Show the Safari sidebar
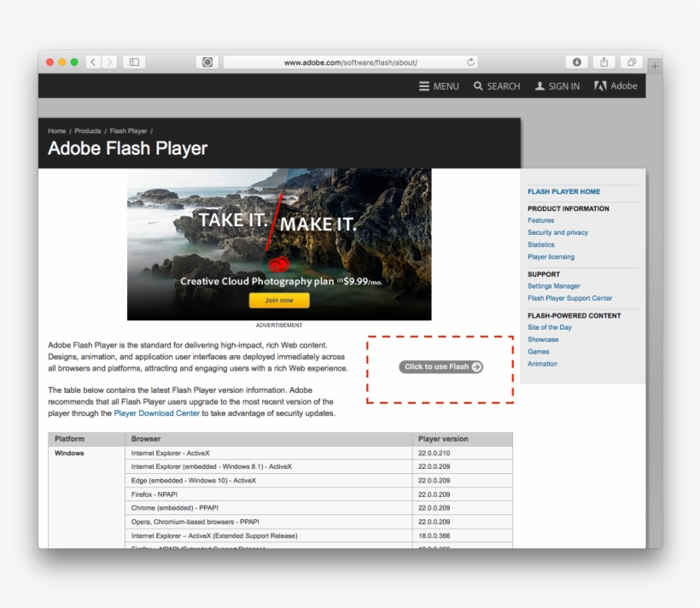700x608 pixels. [134, 62]
